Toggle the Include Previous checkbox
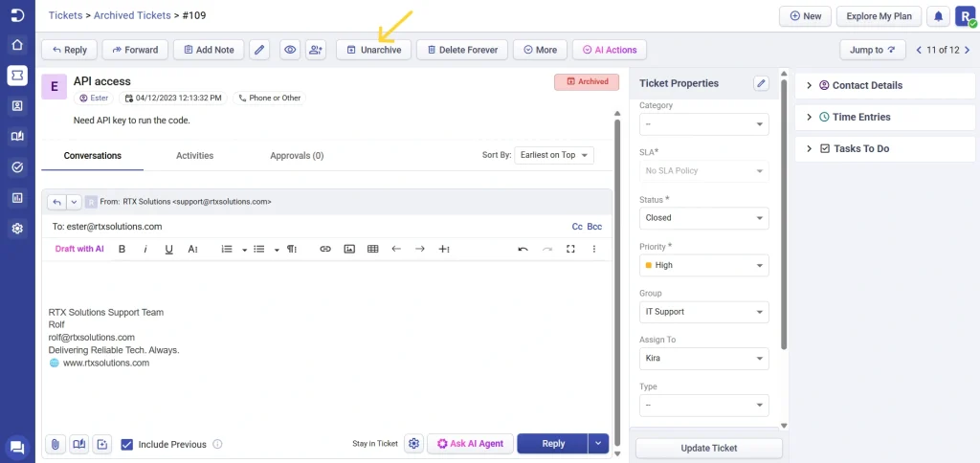This screenshot has width=980, height=463. tap(127, 444)
